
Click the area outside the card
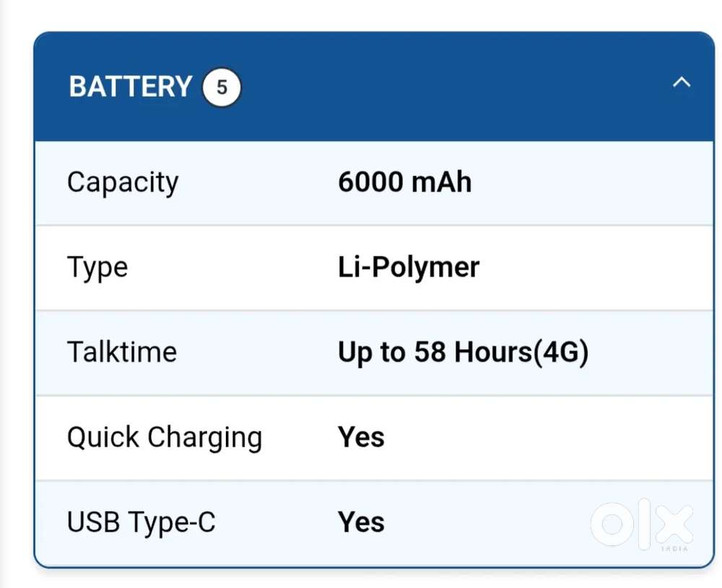14,289
